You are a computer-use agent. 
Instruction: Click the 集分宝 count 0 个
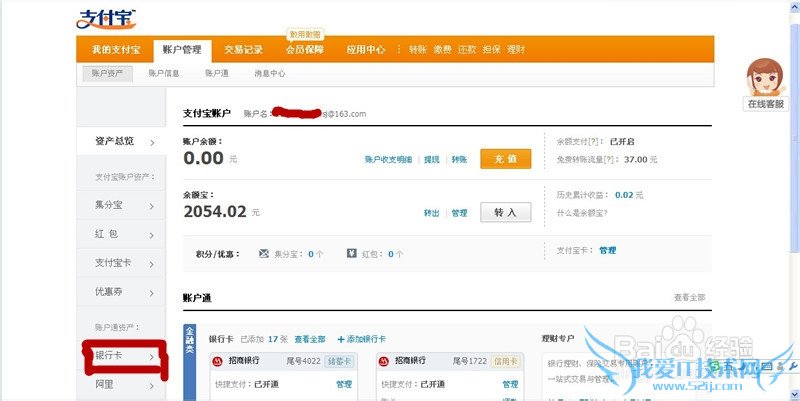click(315, 254)
